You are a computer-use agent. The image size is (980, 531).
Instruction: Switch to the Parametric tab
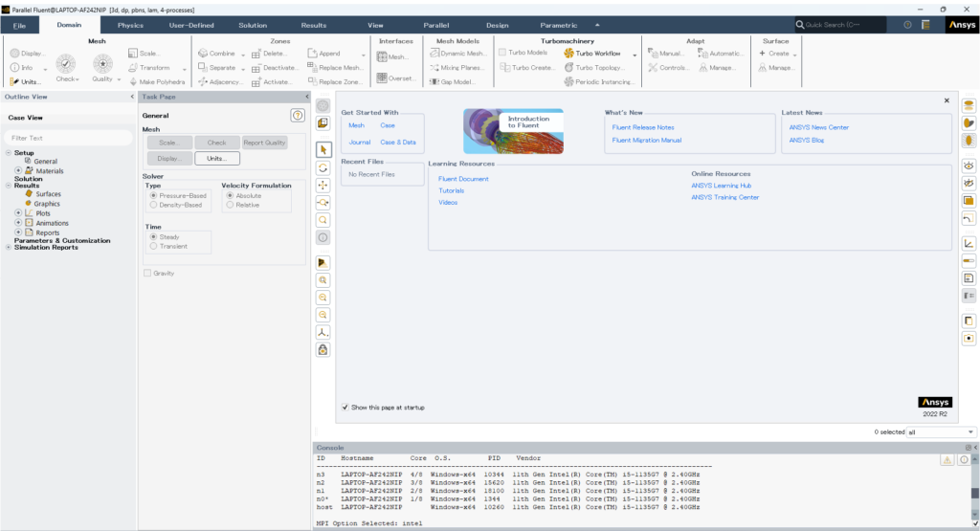(558, 25)
